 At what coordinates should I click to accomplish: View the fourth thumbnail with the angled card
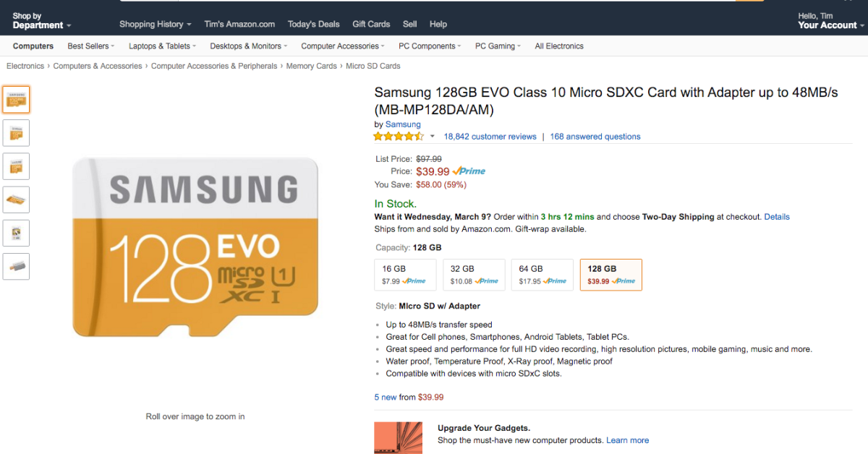click(16, 200)
